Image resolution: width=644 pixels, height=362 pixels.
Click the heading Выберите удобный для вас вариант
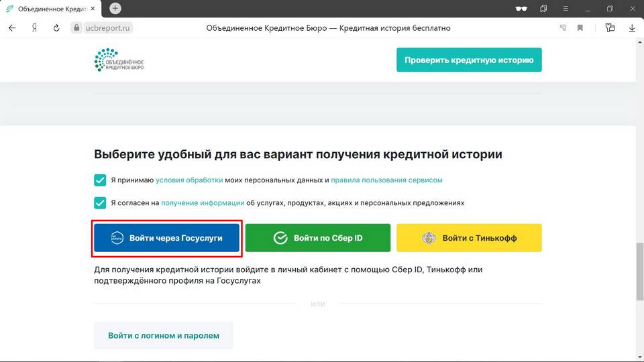[x=298, y=154]
